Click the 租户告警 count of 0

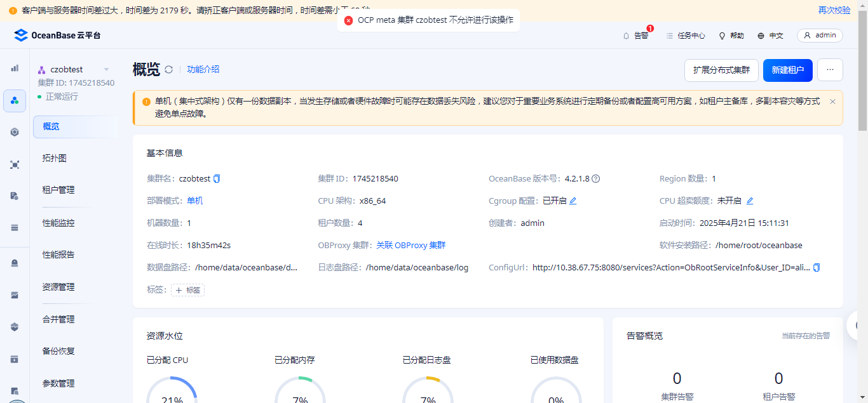(x=778, y=379)
